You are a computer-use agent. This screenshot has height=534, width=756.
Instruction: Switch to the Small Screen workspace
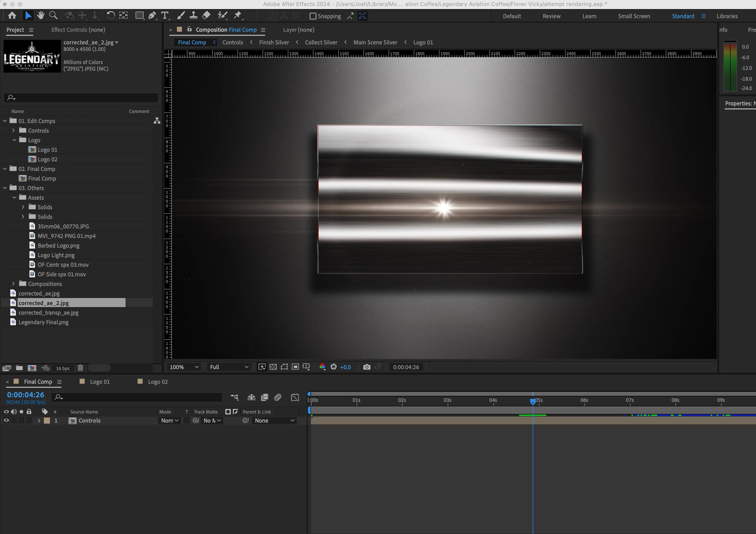coord(634,16)
